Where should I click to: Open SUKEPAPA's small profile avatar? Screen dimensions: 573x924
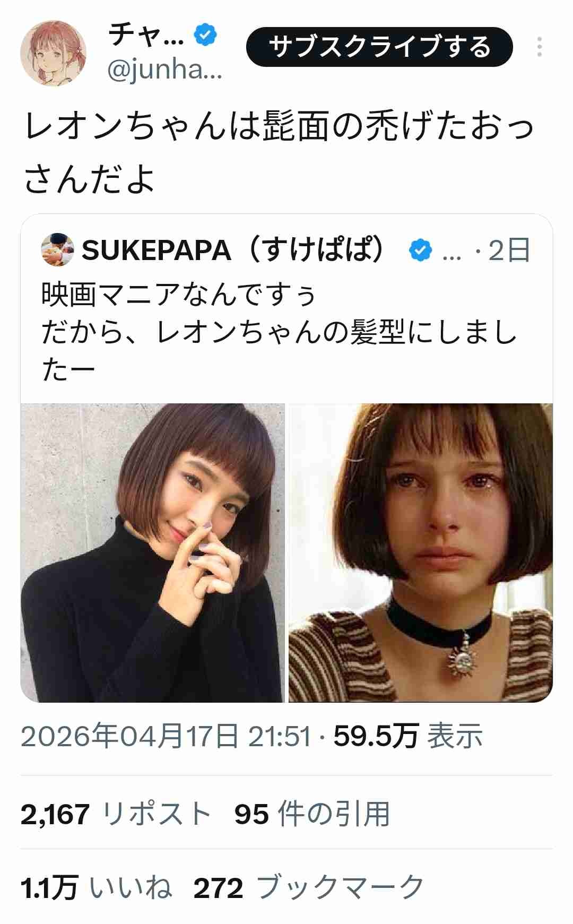(57, 249)
